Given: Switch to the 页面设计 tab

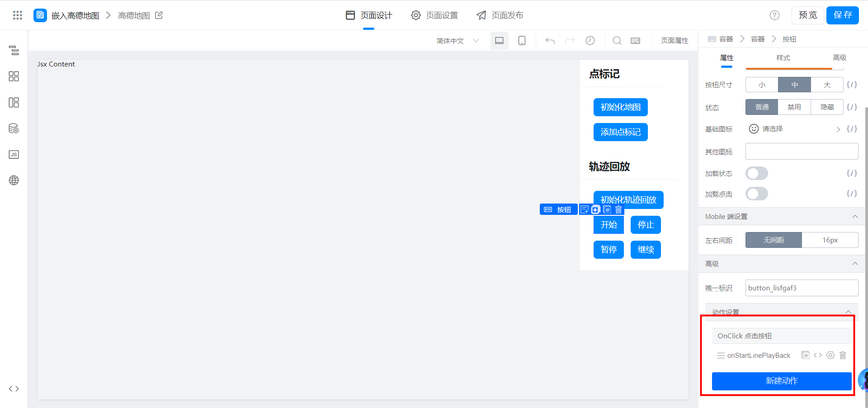Looking at the screenshot, I should pos(369,15).
